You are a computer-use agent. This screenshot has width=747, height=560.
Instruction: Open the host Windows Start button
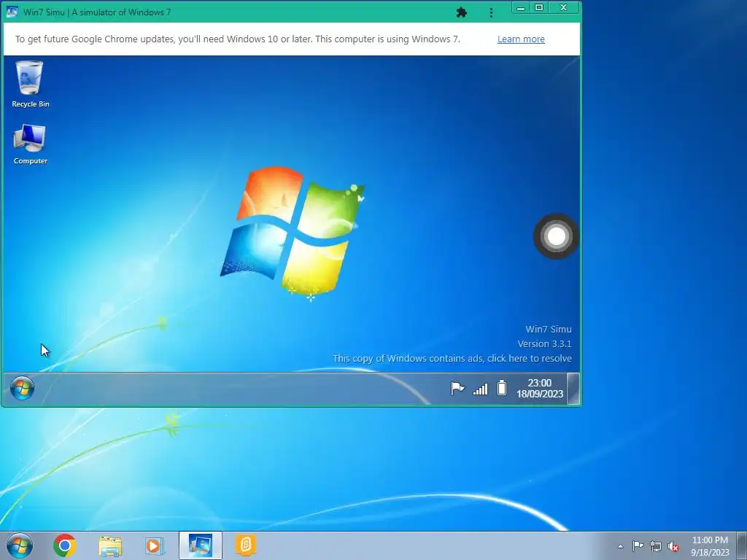(20, 545)
